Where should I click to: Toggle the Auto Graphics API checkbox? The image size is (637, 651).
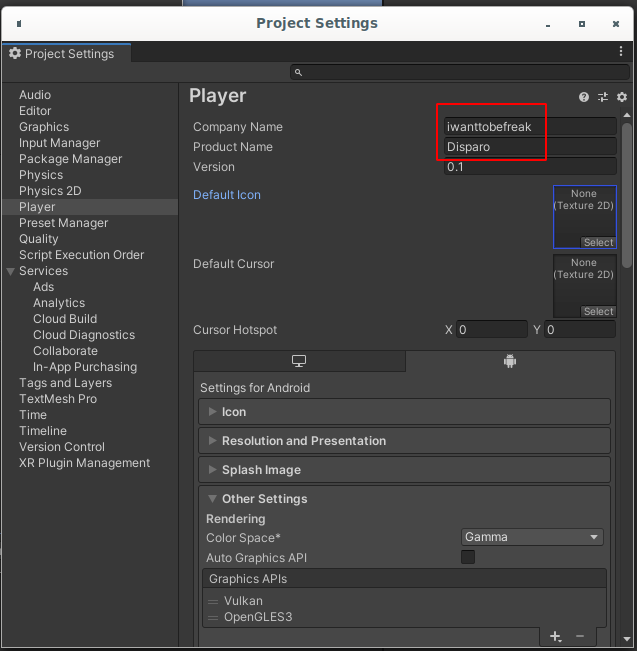coord(468,557)
